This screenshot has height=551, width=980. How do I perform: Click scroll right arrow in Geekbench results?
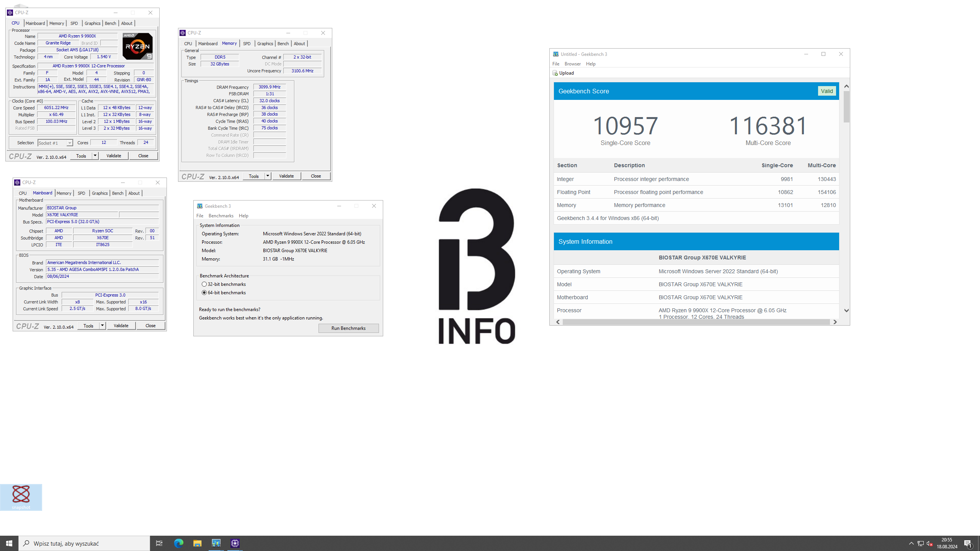(x=835, y=322)
